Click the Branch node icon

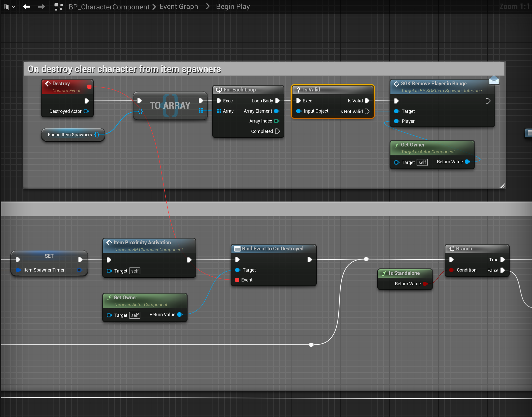pyautogui.click(x=451, y=249)
